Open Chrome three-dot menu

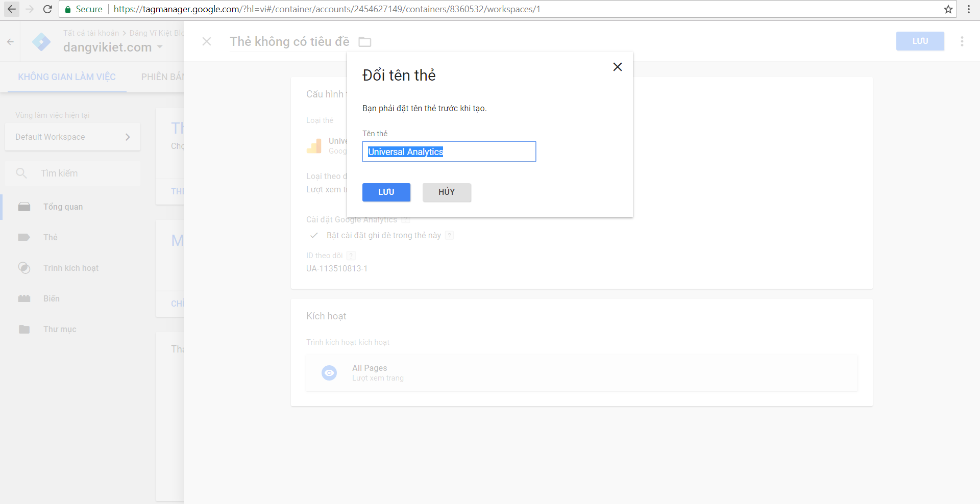pos(968,9)
